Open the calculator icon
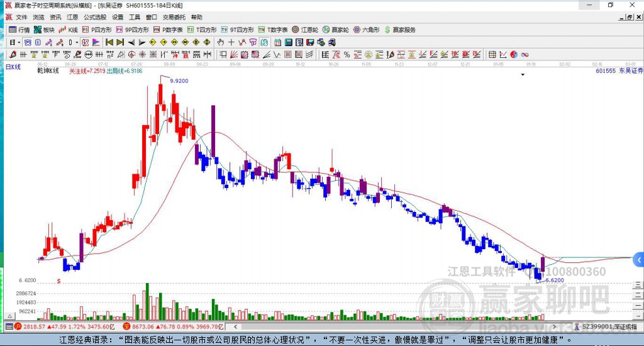 point(288,42)
